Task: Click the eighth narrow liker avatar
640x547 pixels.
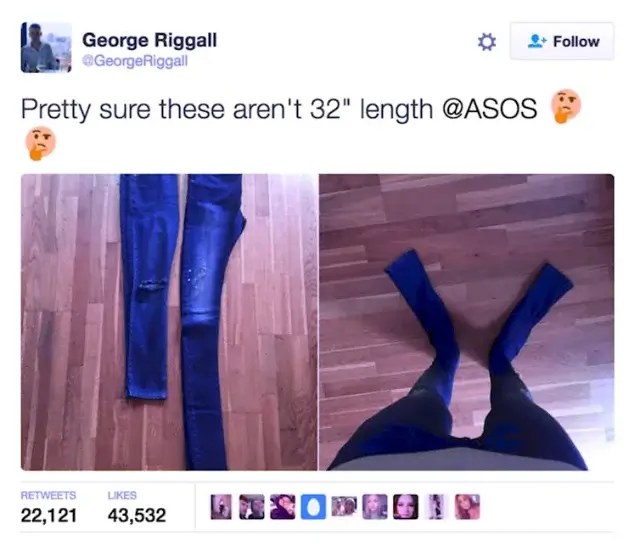Action: pyautogui.click(x=436, y=507)
